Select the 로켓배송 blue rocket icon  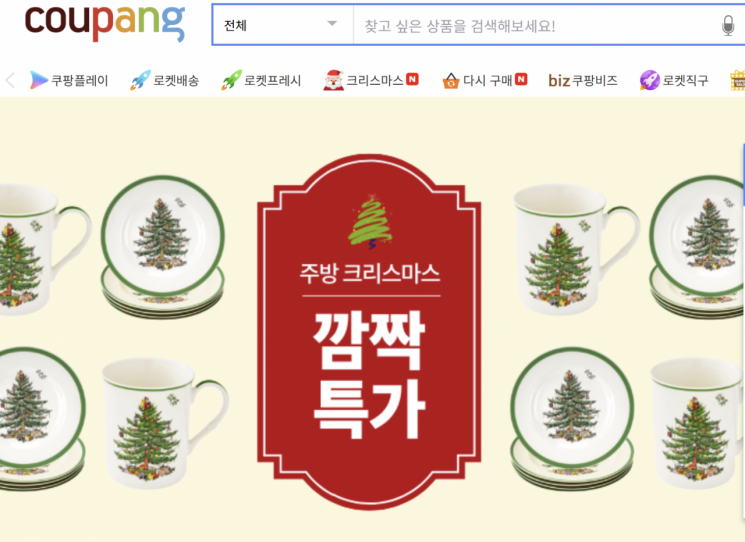pos(140,80)
